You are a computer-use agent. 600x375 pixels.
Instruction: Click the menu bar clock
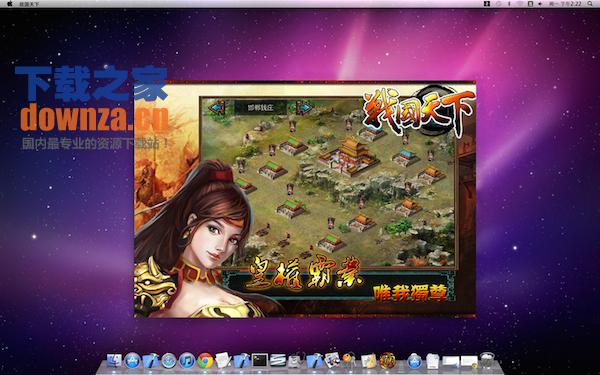pos(566,4)
